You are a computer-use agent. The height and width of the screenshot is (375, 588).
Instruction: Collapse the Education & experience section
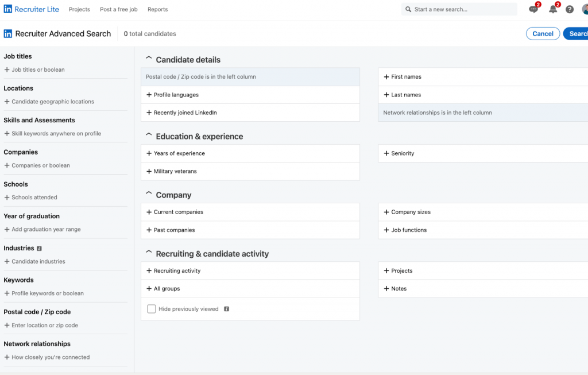coord(149,136)
